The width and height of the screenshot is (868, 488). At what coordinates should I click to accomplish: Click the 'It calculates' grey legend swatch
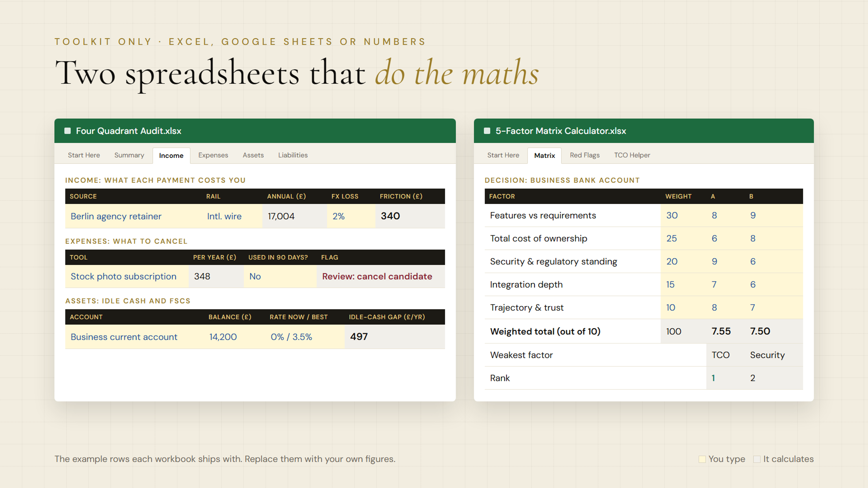click(x=757, y=459)
